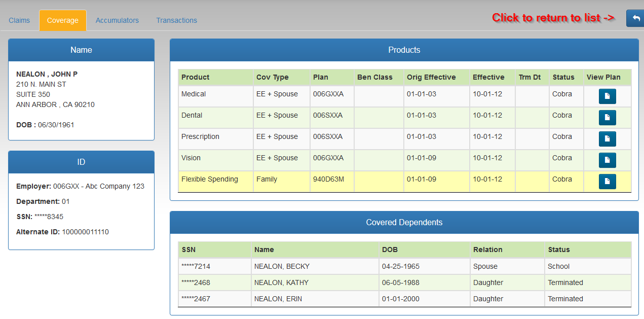Select dependent NEALON, KATHY
644x319 pixels.
281,282
